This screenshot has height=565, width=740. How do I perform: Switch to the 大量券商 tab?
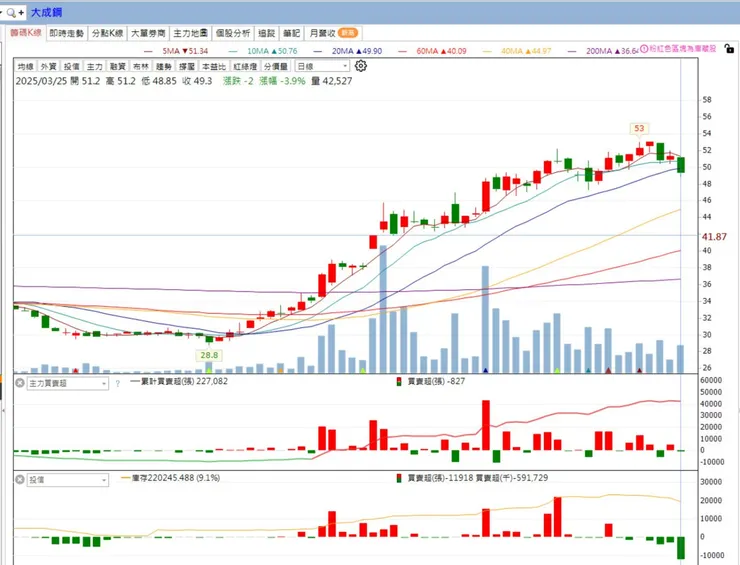click(148, 33)
